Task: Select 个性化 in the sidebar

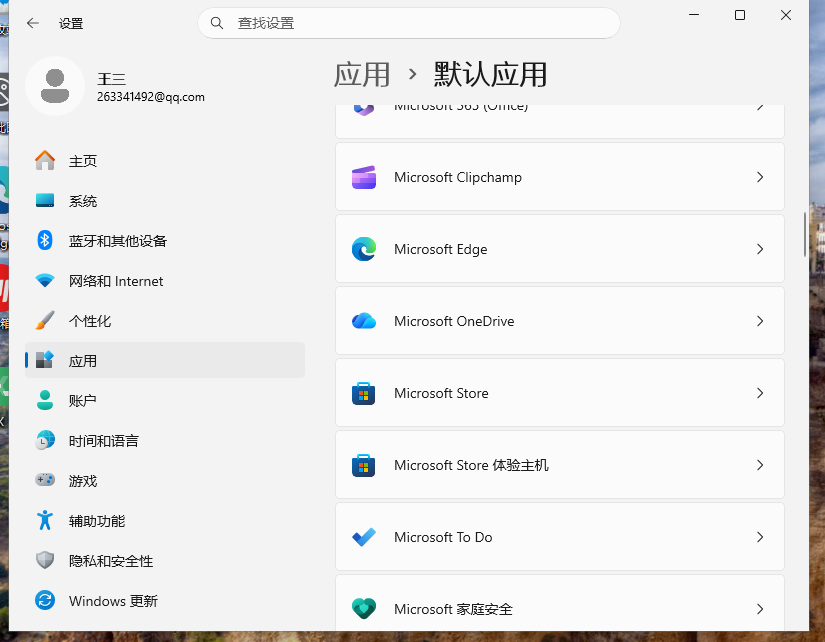Action: point(165,321)
